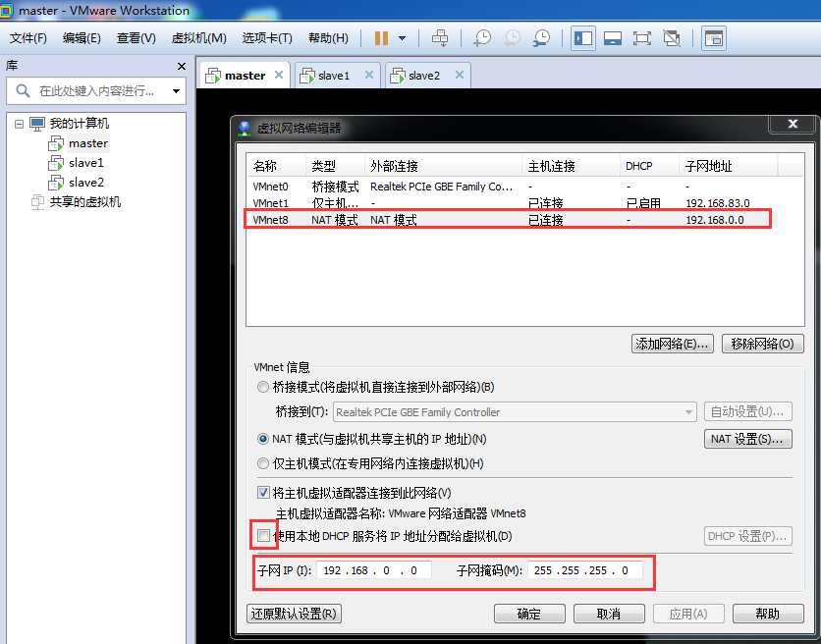The height and width of the screenshot is (644, 821).
Task: Select the 桥接模式 radio button
Action: click(263, 388)
